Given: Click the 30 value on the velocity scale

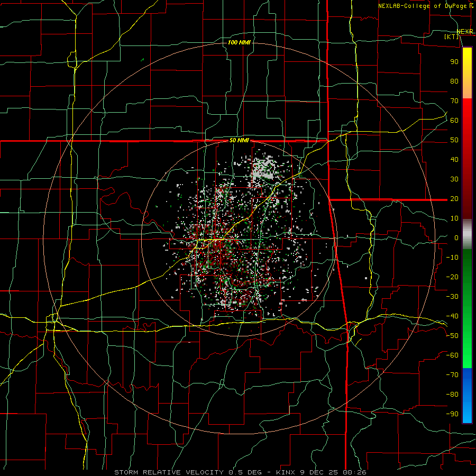Looking at the screenshot, I should point(454,179).
